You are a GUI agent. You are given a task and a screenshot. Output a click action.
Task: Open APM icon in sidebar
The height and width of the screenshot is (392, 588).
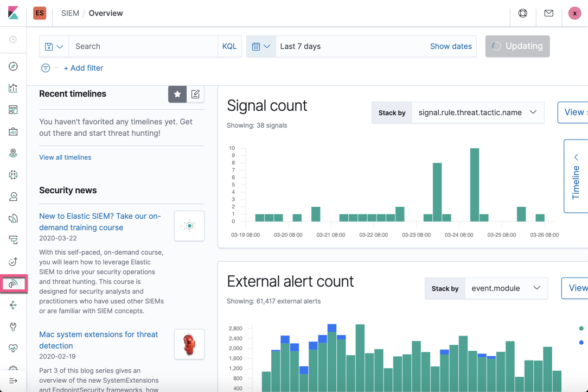click(13, 240)
